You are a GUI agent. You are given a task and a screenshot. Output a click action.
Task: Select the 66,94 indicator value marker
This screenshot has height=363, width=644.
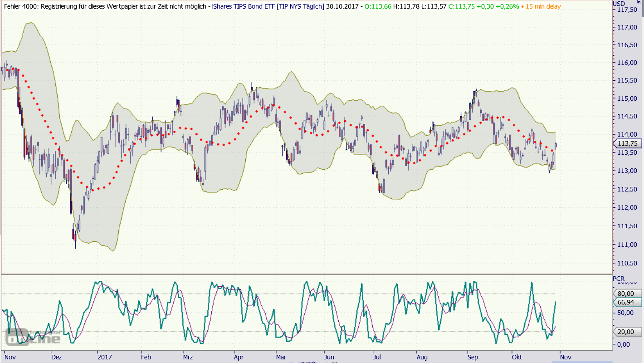click(x=627, y=302)
